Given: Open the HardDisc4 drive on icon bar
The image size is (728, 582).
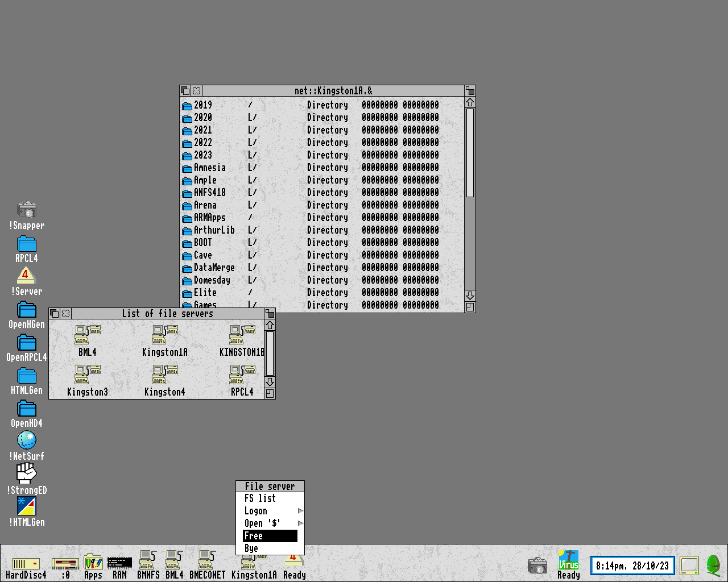Looking at the screenshot, I should pos(26,563).
